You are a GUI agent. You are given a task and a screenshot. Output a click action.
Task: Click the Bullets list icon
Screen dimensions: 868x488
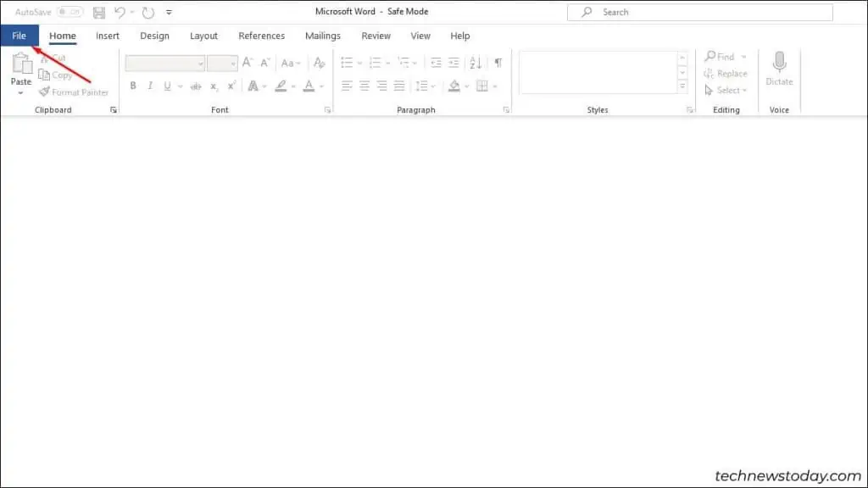[x=347, y=63]
